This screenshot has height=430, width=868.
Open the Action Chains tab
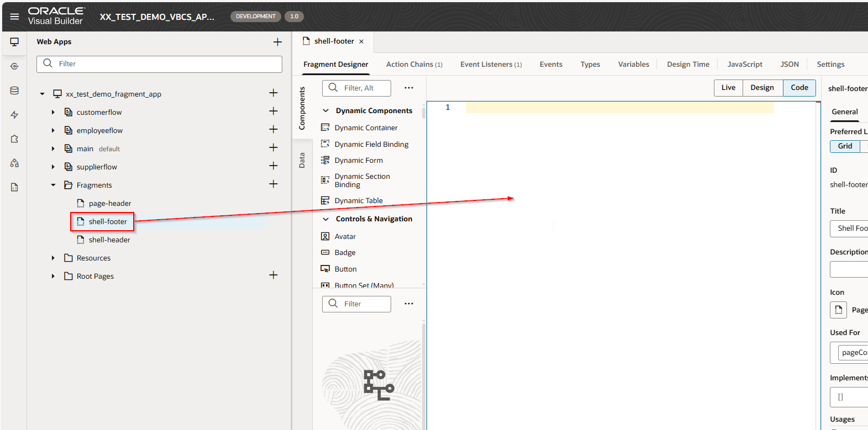414,65
